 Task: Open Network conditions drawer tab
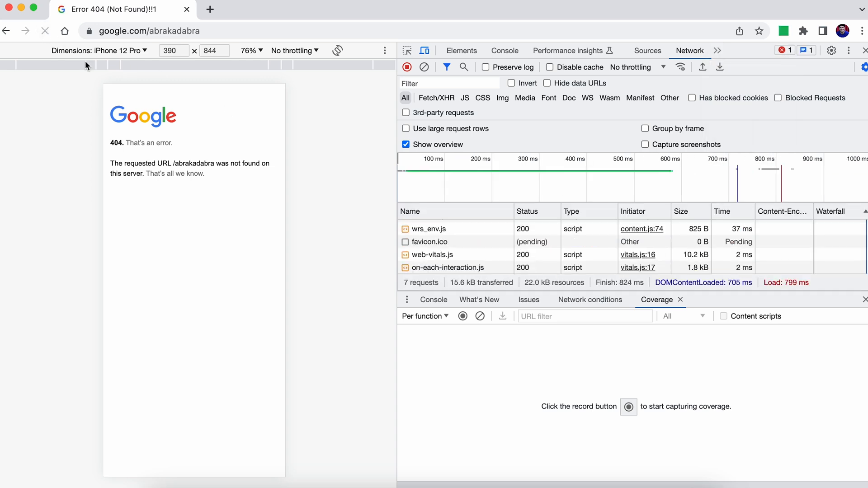pos(590,300)
